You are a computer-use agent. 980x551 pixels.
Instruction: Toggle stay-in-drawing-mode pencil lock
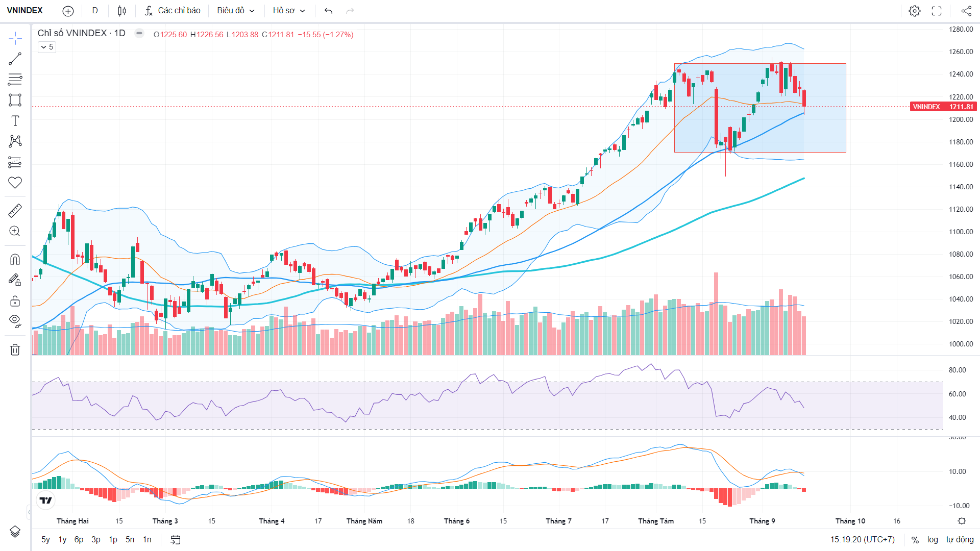(15, 280)
